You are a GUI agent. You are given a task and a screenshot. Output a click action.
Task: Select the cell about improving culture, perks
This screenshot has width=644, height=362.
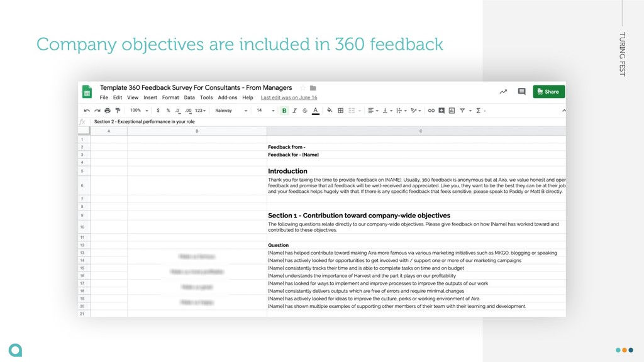coord(416,299)
